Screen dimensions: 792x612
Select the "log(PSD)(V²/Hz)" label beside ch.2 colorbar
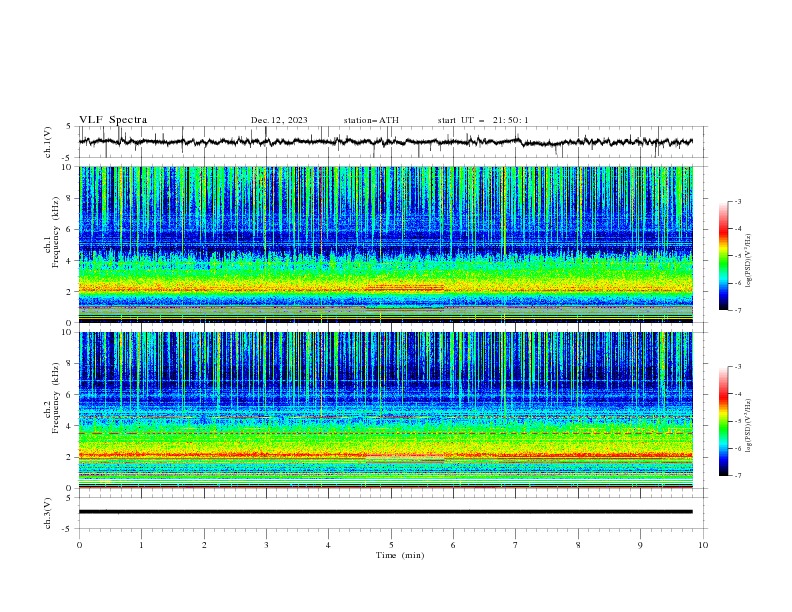[x=749, y=425]
